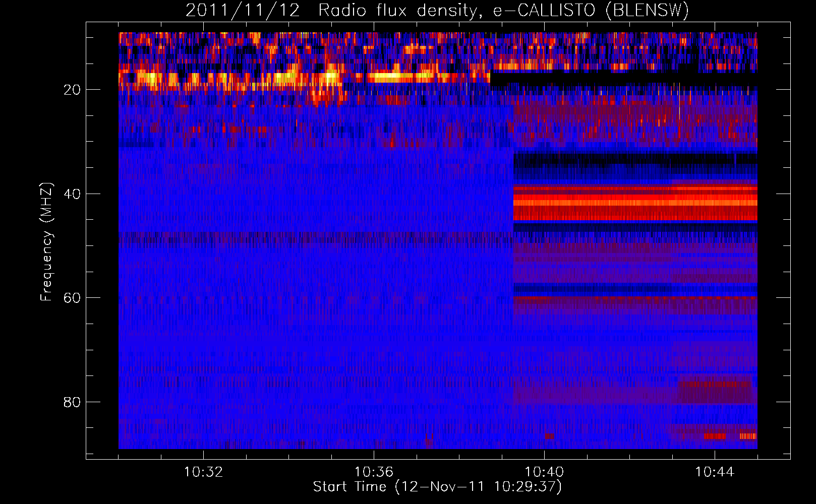This screenshot has width=816, height=504.
Task: Click the '40' frequency tick label
Action: point(72,194)
